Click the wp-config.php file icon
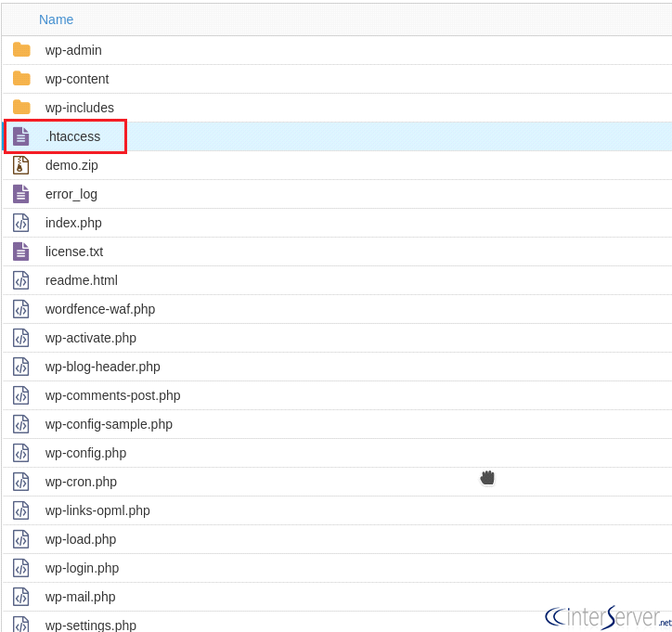Viewport: 672px width, 632px height. pos(21,453)
